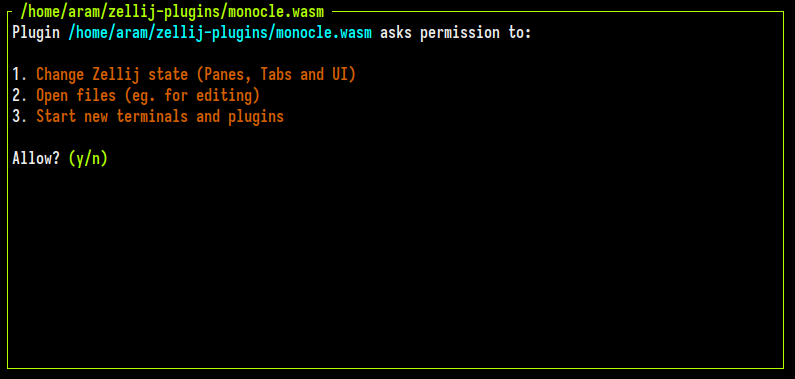Click the top-left corner of pane frame
Image resolution: width=795 pixels, height=379 pixels.
(9, 13)
